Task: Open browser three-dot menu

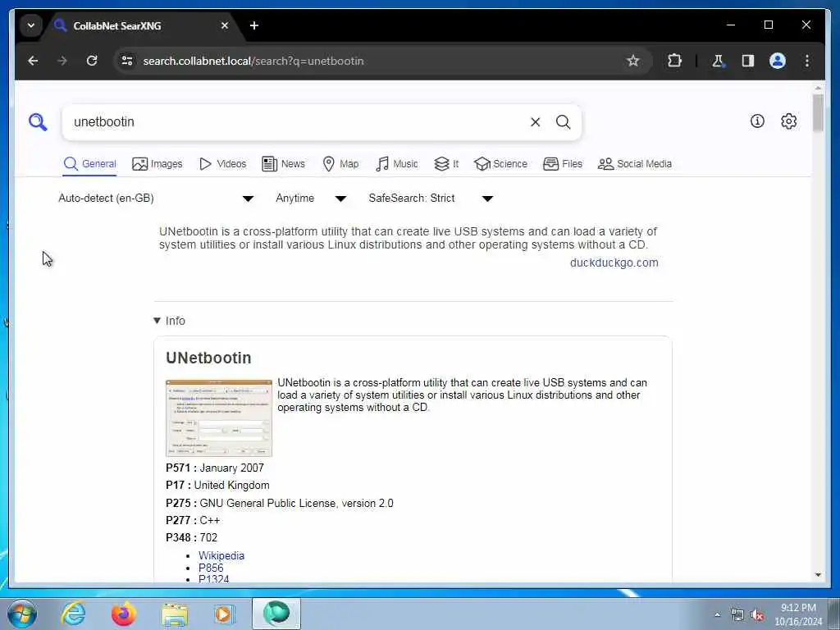Action: (x=807, y=61)
